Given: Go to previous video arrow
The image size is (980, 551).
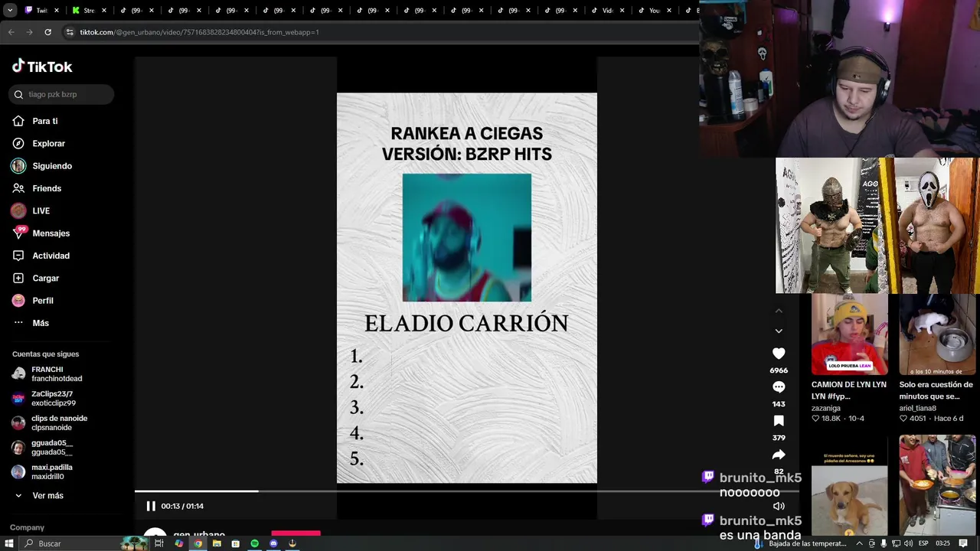Looking at the screenshot, I should 779,311.
